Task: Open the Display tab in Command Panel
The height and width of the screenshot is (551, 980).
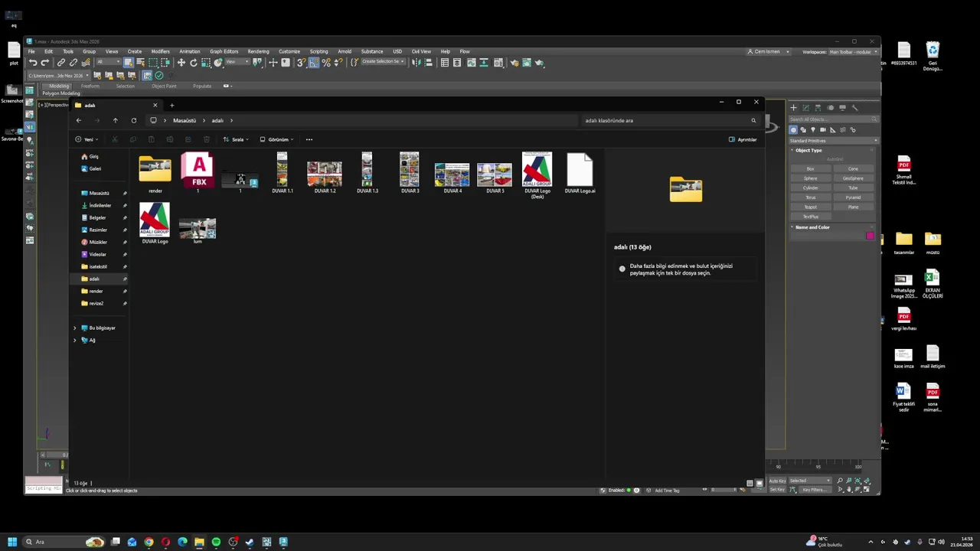Action: pyautogui.click(x=842, y=108)
